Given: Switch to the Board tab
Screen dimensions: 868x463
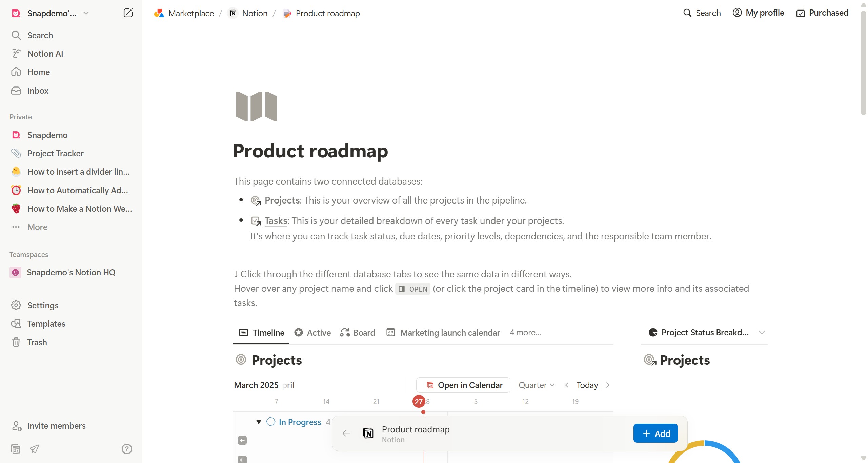Looking at the screenshot, I should coord(358,333).
